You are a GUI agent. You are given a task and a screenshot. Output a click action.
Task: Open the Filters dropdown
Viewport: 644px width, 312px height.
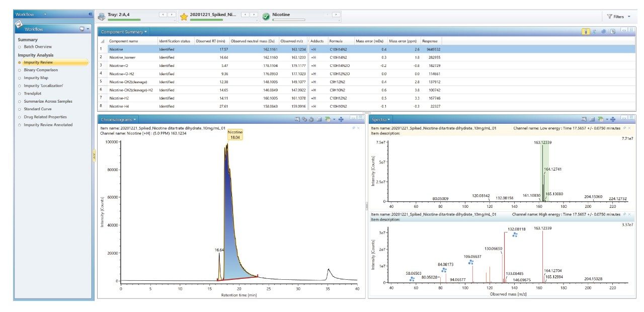pos(618,17)
